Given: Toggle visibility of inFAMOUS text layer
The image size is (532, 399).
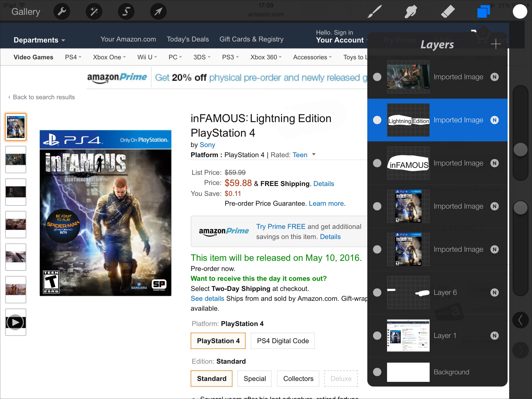Looking at the screenshot, I should (377, 163).
